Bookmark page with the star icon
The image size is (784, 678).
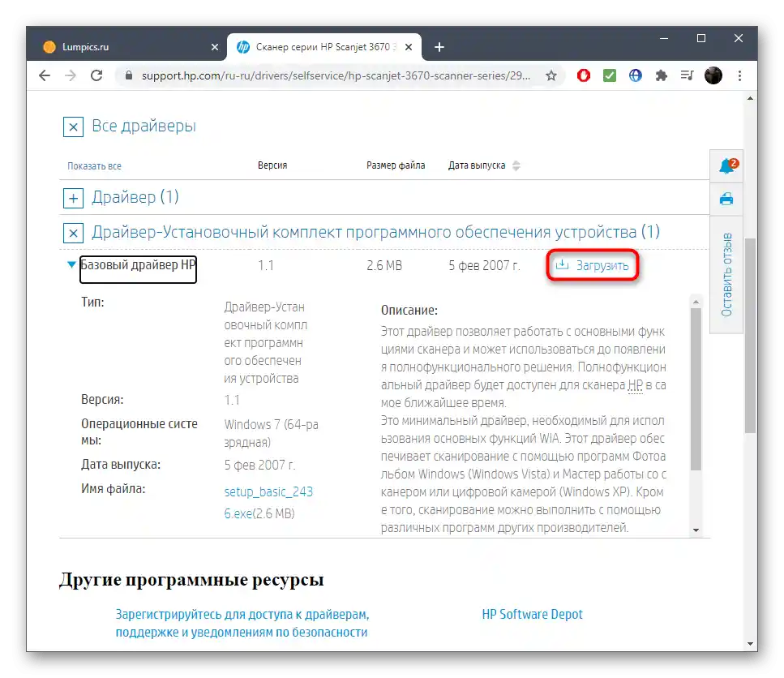click(x=551, y=75)
